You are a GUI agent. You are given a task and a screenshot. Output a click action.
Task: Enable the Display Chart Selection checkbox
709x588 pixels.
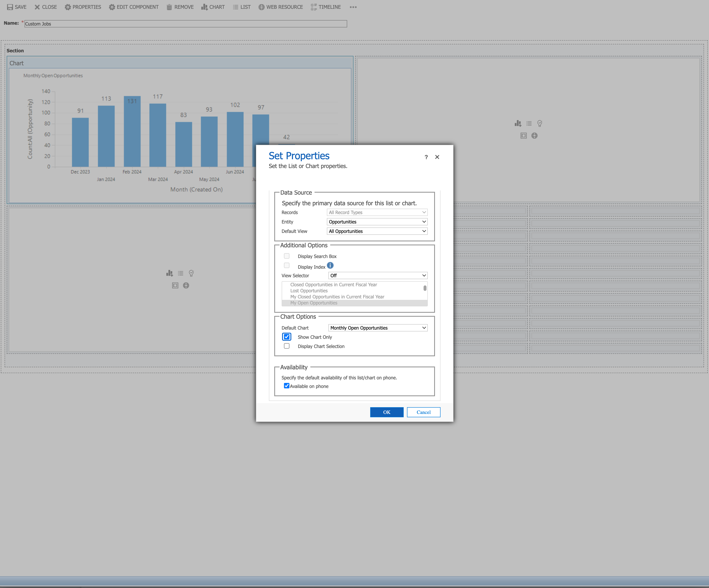287,346
